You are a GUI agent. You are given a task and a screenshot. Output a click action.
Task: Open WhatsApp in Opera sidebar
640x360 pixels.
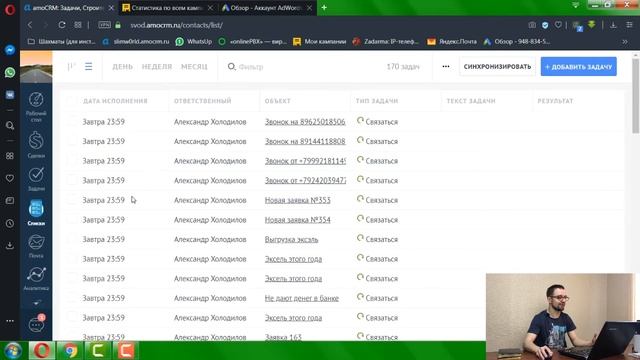tap(10, 73)
